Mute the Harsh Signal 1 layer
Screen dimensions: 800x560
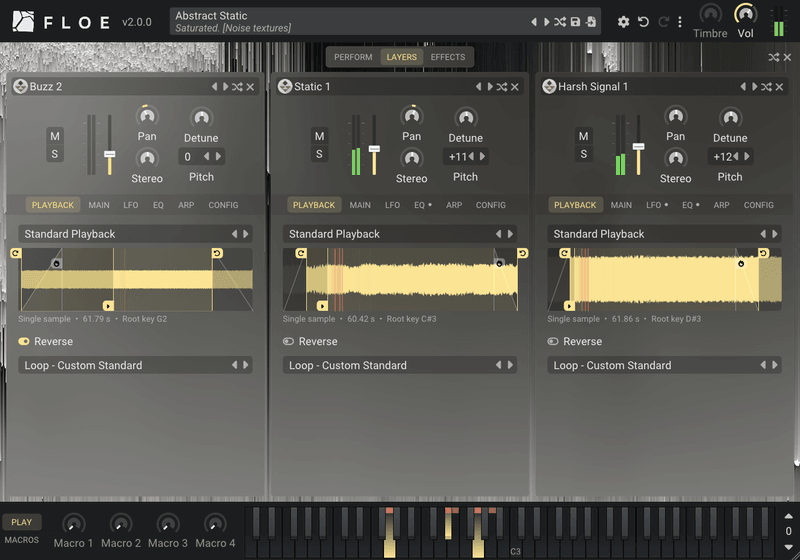pyautogui.click(x=584, y=136)
